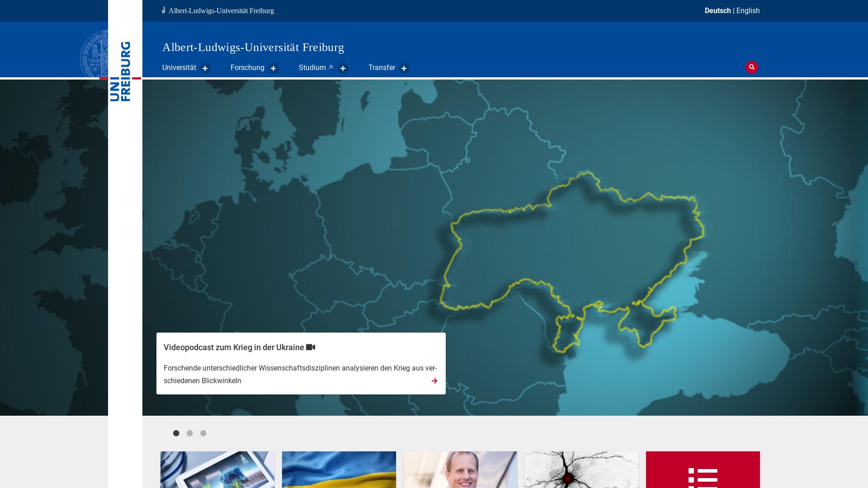Viewport: 868px width, 488px height.
Task: Click the red arrow icon on the Ukraine teaser card
Action: tap(434, 381)
